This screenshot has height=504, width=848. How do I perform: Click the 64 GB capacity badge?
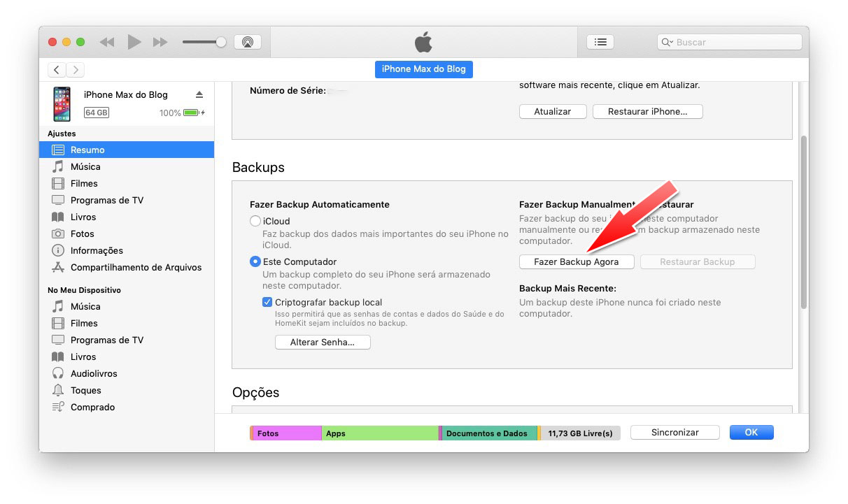97,113
